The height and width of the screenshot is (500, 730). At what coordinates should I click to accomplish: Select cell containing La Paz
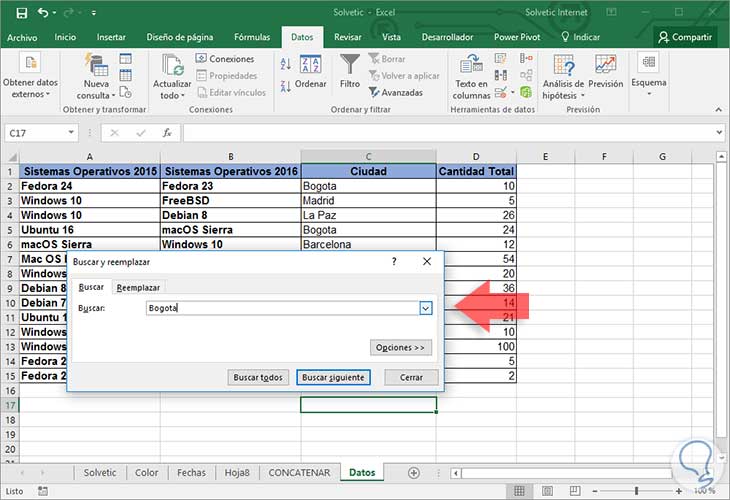point(368,215)
